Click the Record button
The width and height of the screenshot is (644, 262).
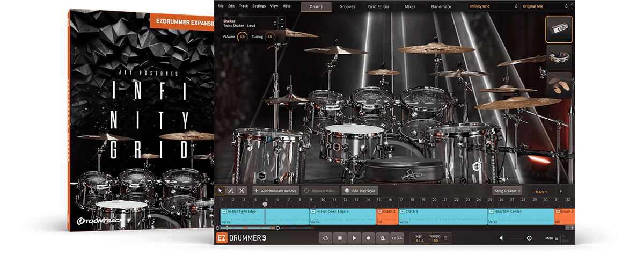(x=368, y=238)
